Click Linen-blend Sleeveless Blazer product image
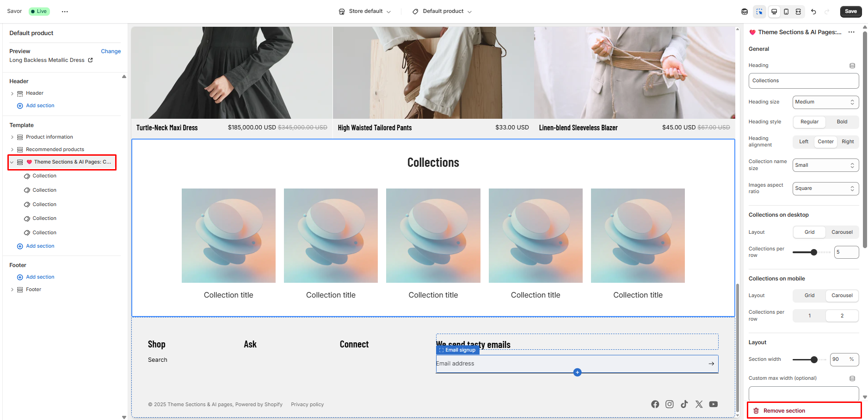The height and width of the screenshot is (420, 868). 634,73
